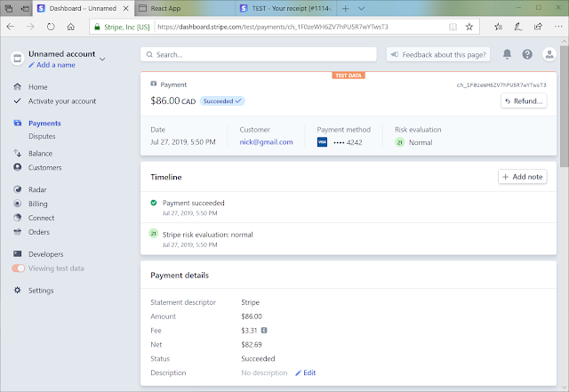Click the browser address bar URL
This screenshot has height=392, width=569.
point(273,27)
